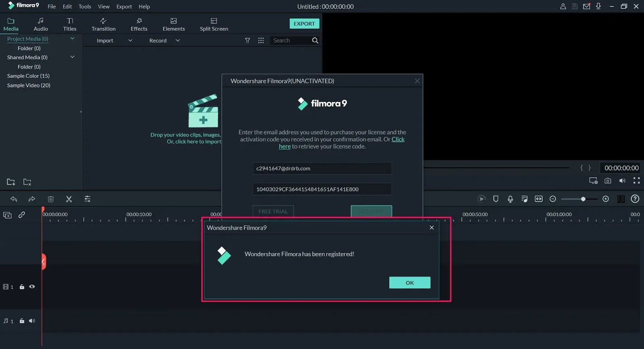Click the Add marker shield icon
The image size is (644, 349).
click(496, 199)
